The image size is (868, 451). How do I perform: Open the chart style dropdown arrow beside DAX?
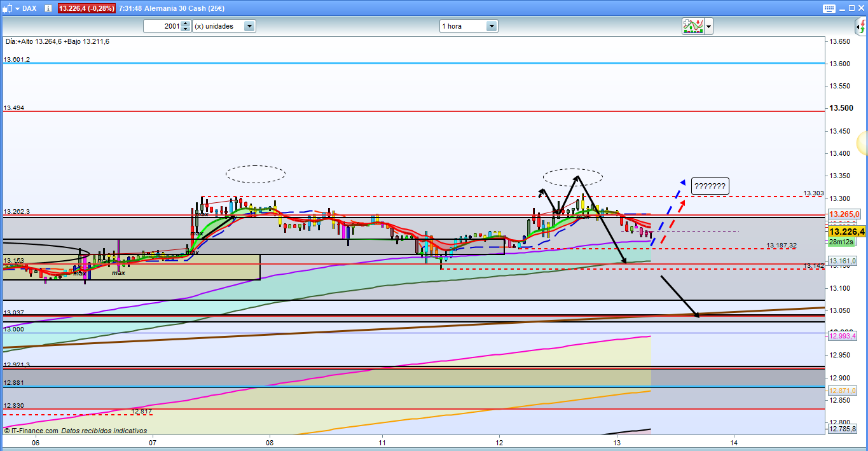(x=16, y=8)
